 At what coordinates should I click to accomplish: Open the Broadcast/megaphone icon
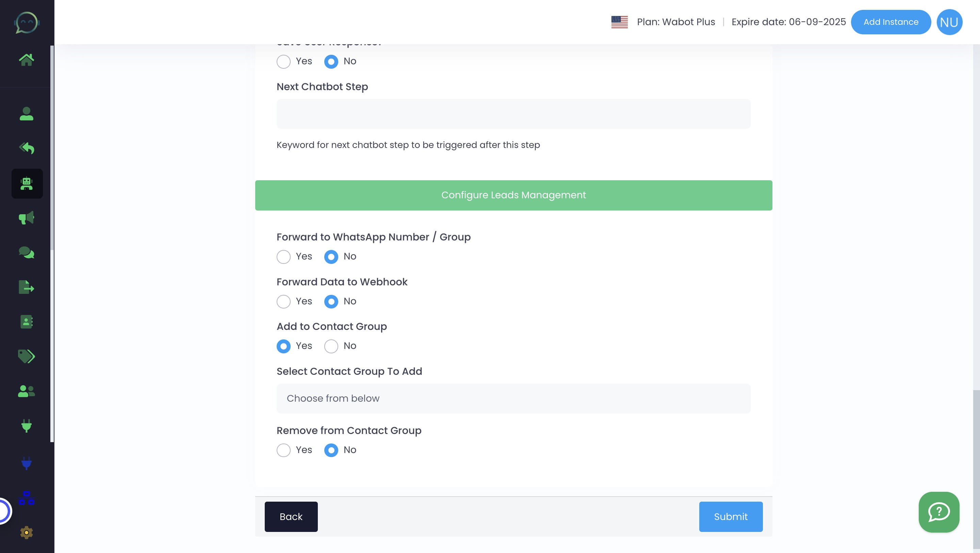27,218
